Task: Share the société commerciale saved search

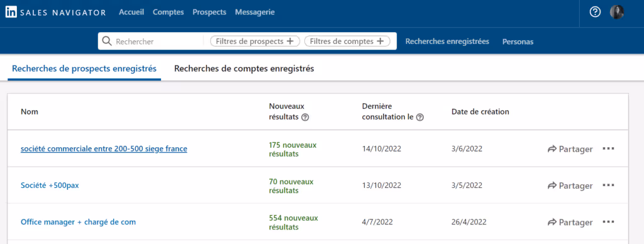Action: pyautogui.click(x=570, y=149)
